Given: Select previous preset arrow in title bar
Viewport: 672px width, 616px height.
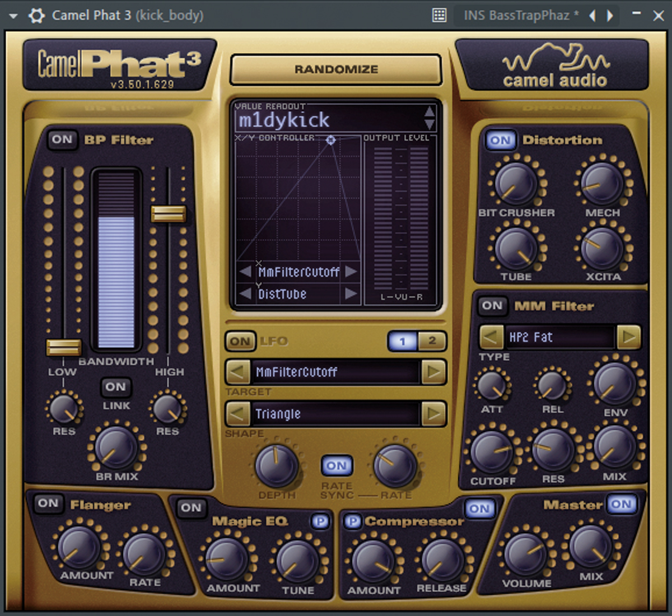Looking at the screenshot, I should (592, 16).
